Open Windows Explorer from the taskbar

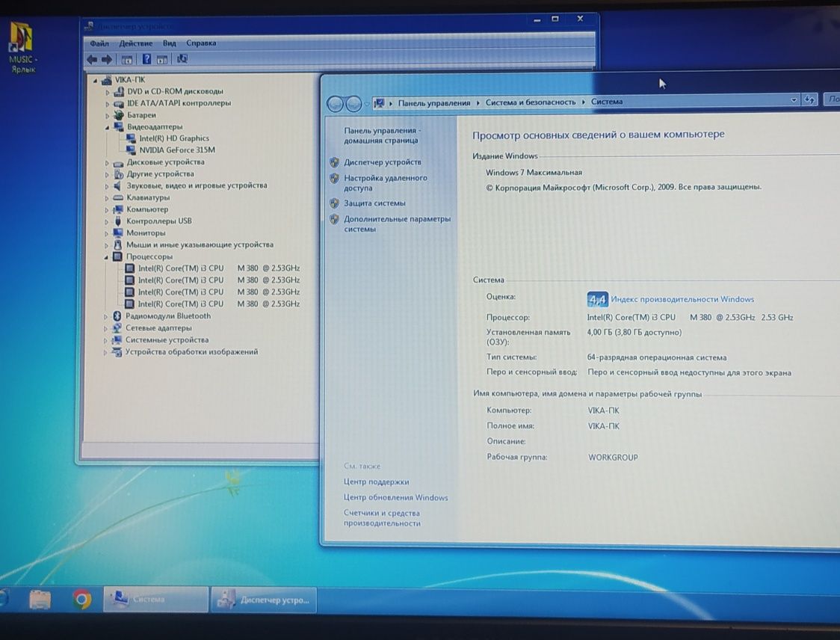(x=40, y=600)
